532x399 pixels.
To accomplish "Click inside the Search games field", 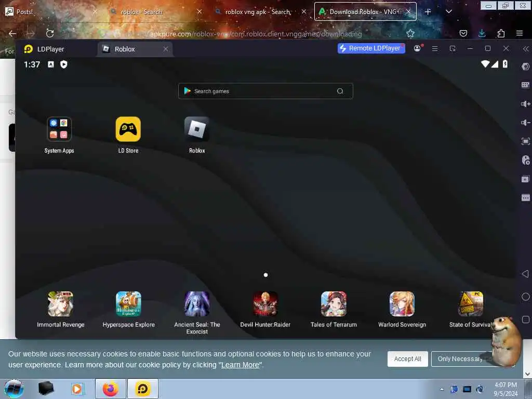I will coord(265,91).
